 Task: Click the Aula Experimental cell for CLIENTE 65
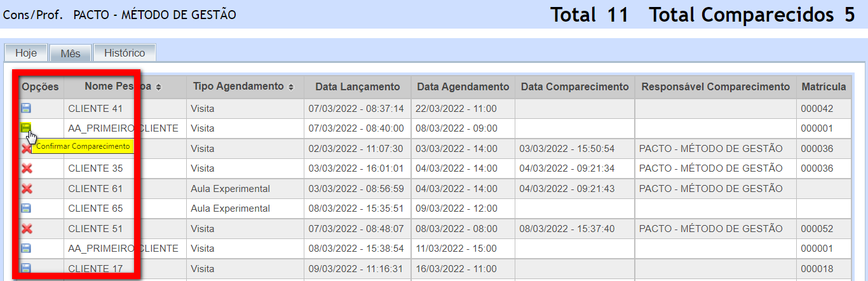(x=230, y=209)
